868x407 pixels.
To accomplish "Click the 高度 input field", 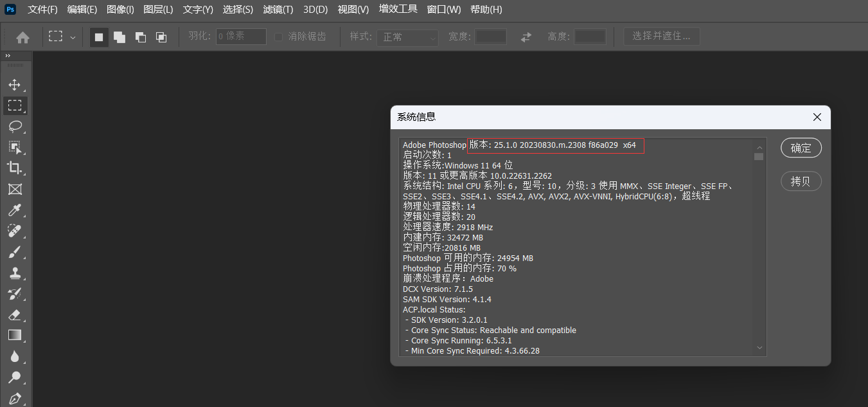I will [x=590, y=37].
